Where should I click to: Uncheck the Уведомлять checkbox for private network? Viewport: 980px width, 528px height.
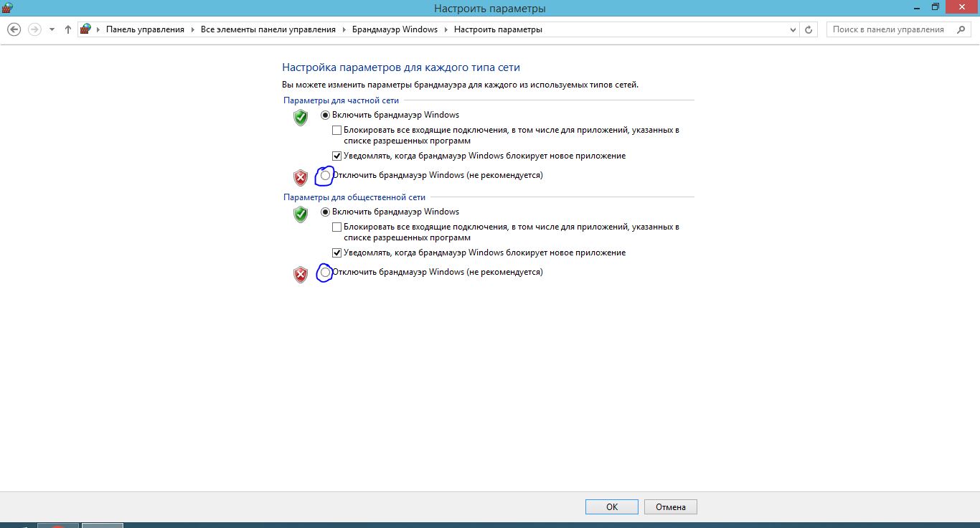336,156
